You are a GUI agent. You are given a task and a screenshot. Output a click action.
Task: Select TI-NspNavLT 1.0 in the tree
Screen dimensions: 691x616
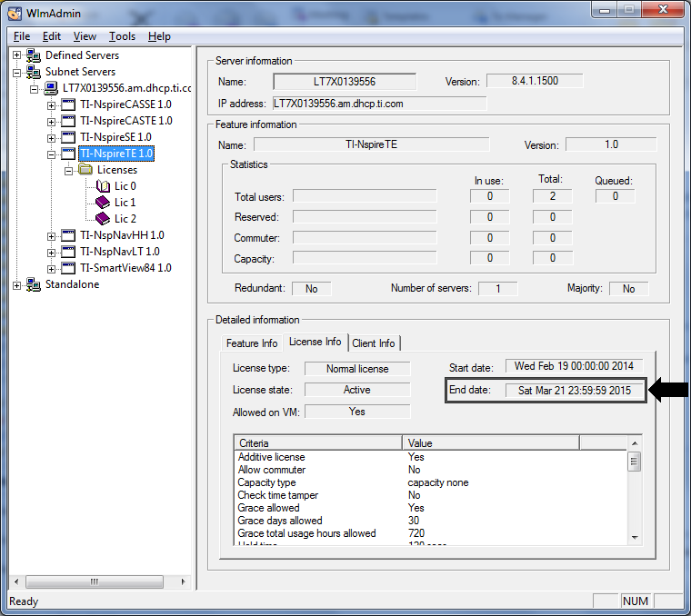point(119,252)
